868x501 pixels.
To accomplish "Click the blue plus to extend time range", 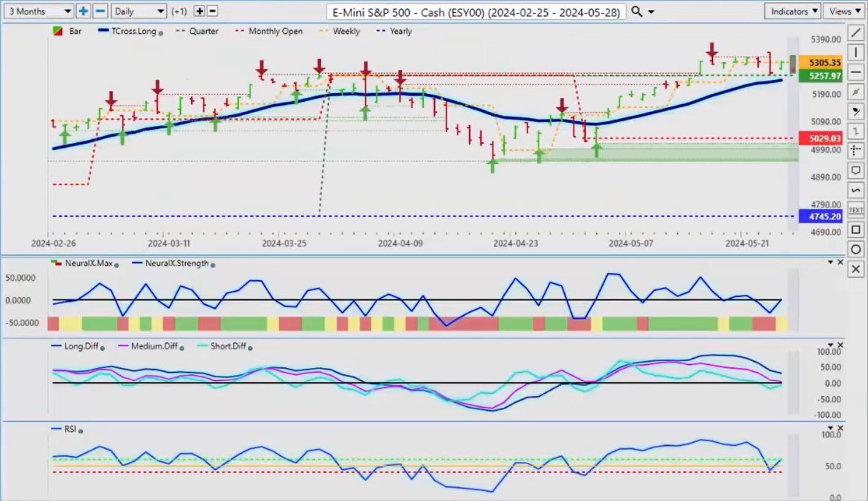I will pyautogui.click(x=83, y=11).
